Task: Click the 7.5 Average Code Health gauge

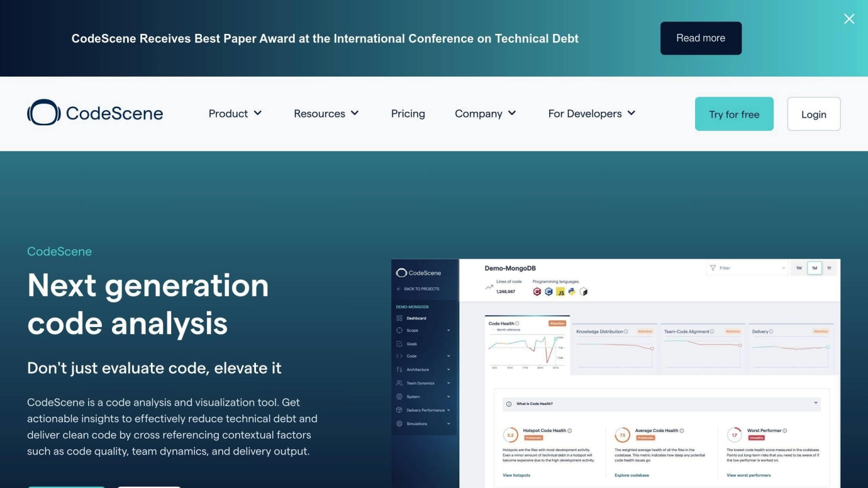Action: (622, 435)
